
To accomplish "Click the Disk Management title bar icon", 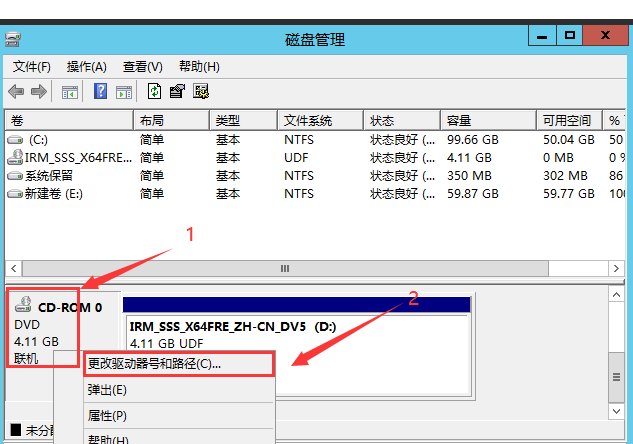I will pyautogui.click(x=13, y=40).
